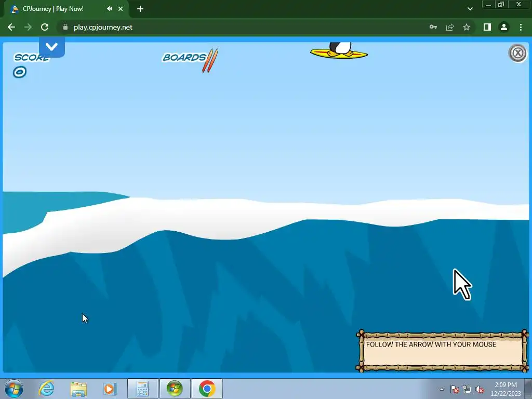Close the surfing game with X button

tap(518, 53)
